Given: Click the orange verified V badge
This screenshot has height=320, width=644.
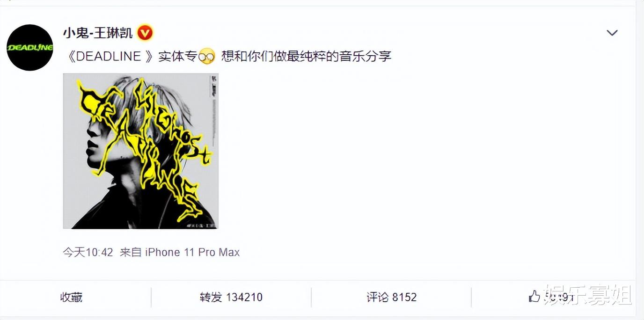Looking at the screenshot, I should (x=145, y=33).
